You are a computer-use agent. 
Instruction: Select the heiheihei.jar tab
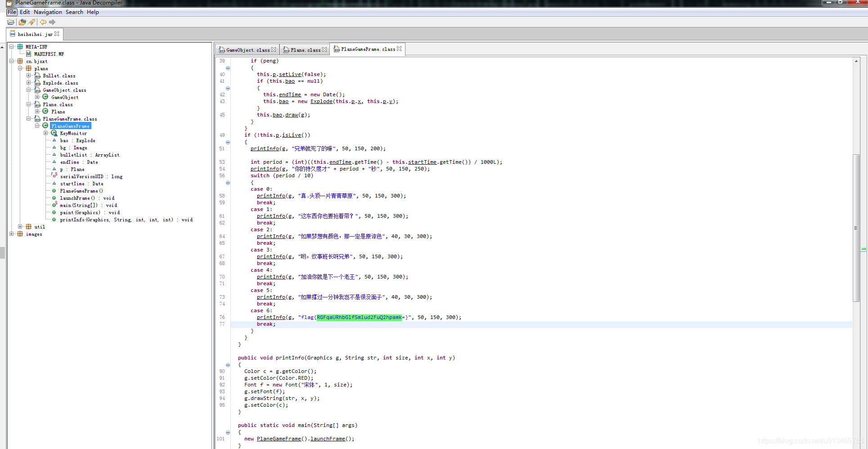(x=35, y=34)
